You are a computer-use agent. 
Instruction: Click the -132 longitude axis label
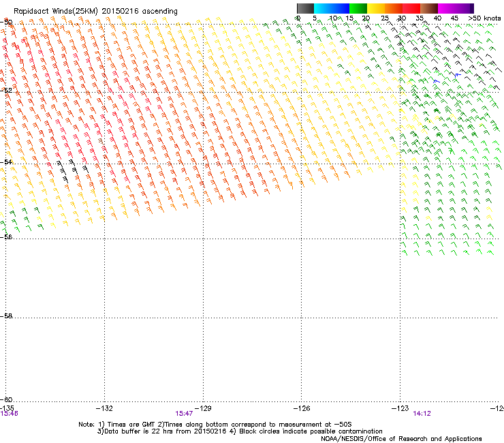tap(104, 408)
